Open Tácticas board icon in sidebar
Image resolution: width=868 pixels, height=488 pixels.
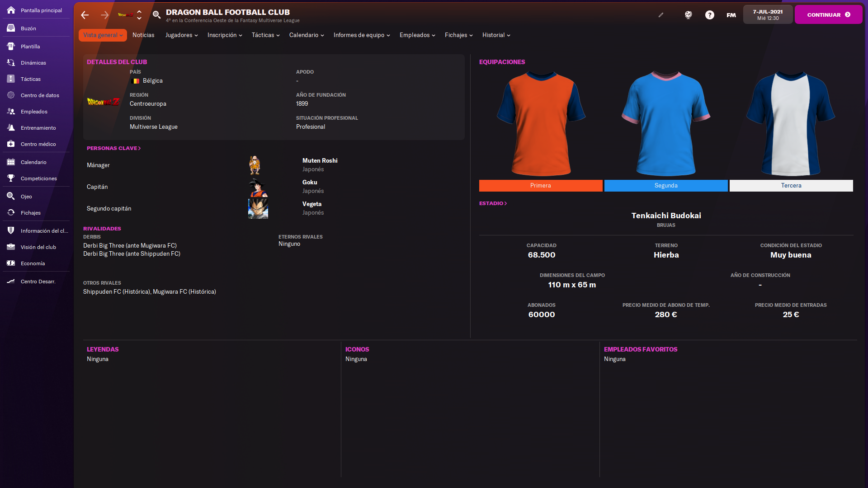point(11,79)
